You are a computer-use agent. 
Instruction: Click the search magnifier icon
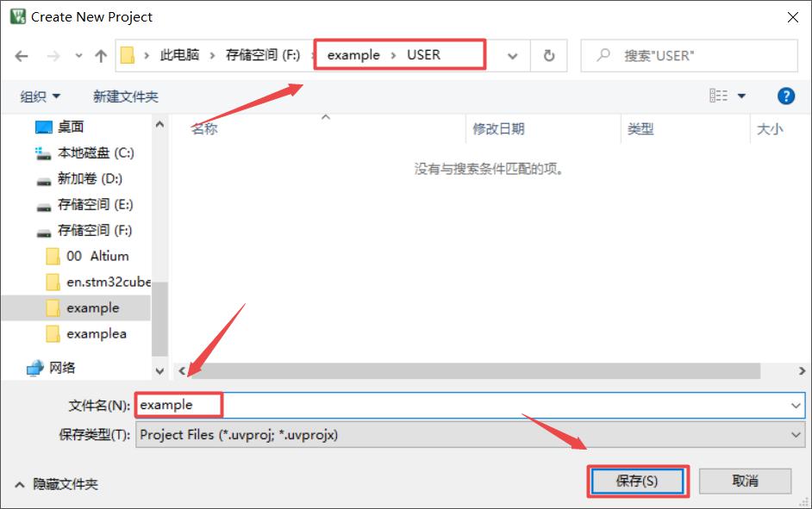tap(603, 55)
